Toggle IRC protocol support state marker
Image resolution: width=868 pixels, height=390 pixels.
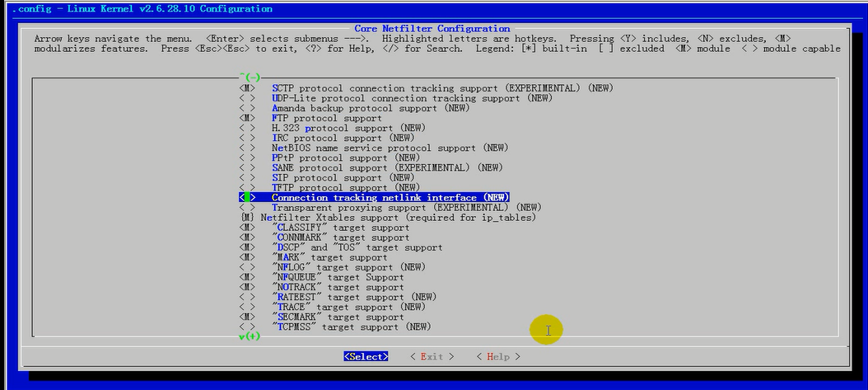coord(247,138)
